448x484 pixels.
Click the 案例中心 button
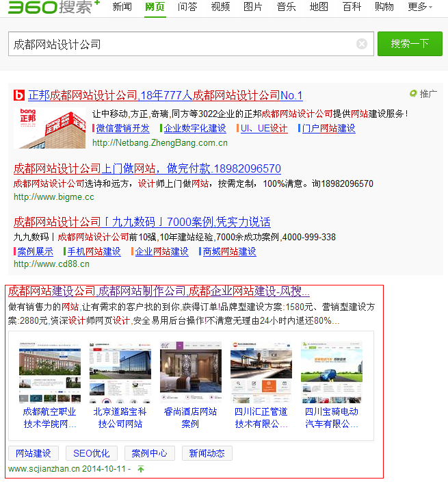pos(150,453)
